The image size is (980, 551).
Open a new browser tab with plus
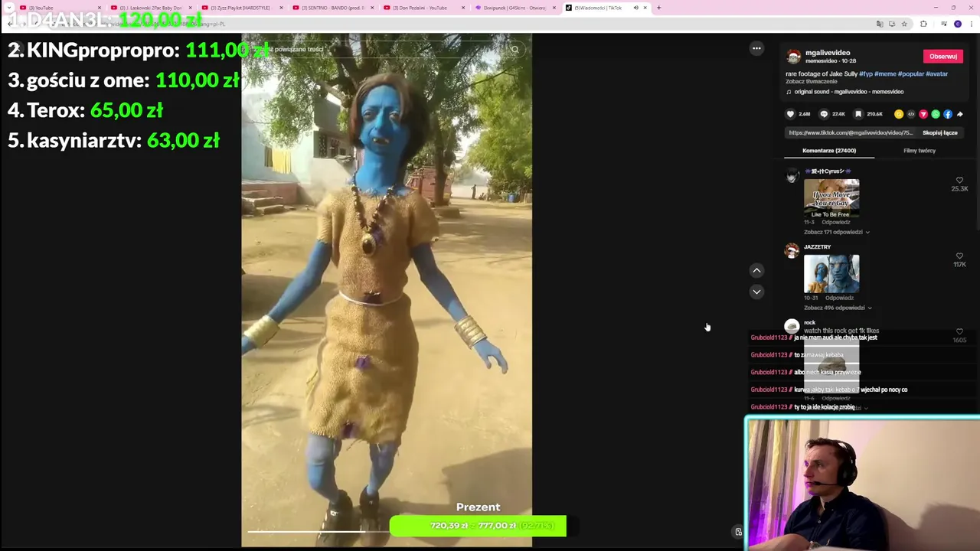coord(658,8)
